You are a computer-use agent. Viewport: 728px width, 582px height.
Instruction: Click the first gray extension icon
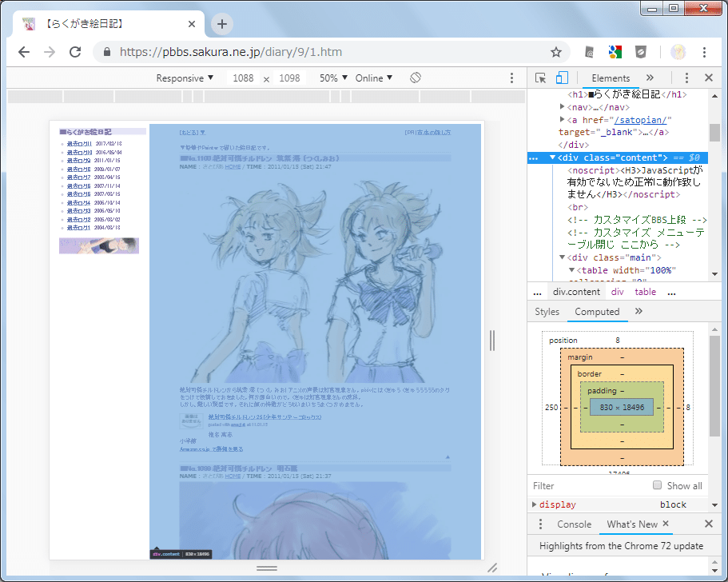pyautogui.click(x=589, y=52)
